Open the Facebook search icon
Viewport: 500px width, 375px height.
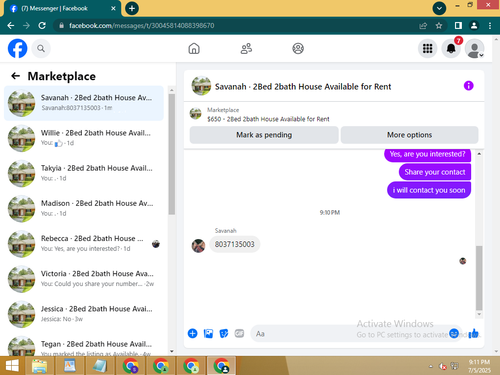point(41,49)
